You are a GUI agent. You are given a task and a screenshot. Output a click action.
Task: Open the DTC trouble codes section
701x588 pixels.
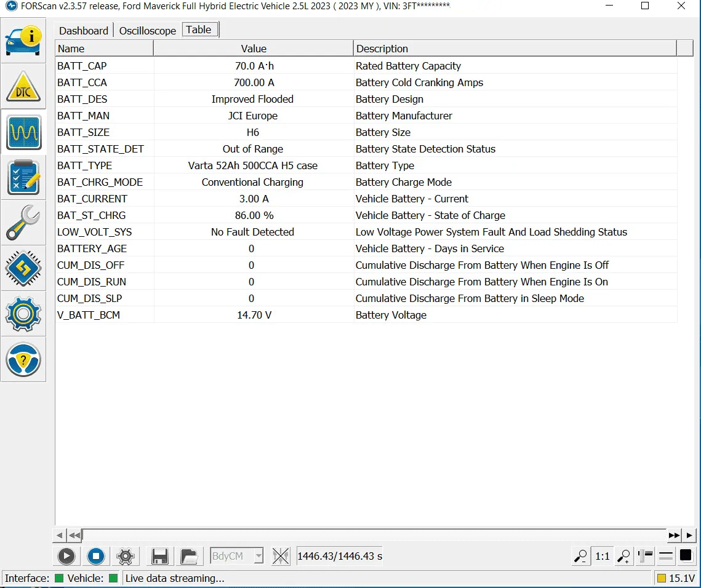tap(23, 87)
